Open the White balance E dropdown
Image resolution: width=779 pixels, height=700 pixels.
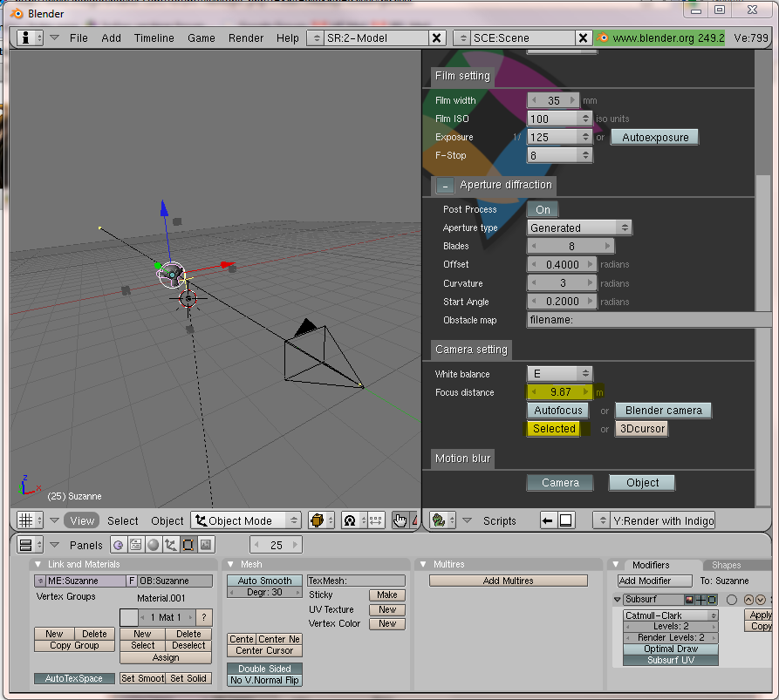coord(559,374)
